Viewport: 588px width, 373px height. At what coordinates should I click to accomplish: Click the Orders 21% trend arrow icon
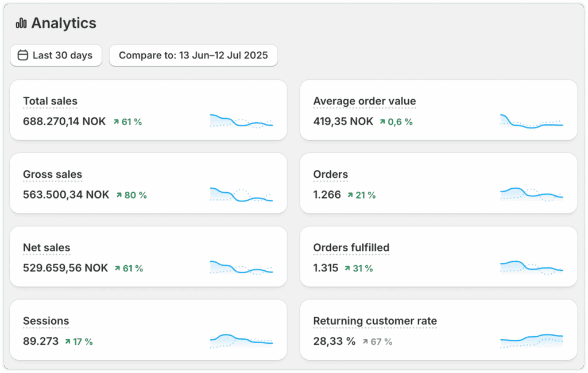click(x=350, y=195)
